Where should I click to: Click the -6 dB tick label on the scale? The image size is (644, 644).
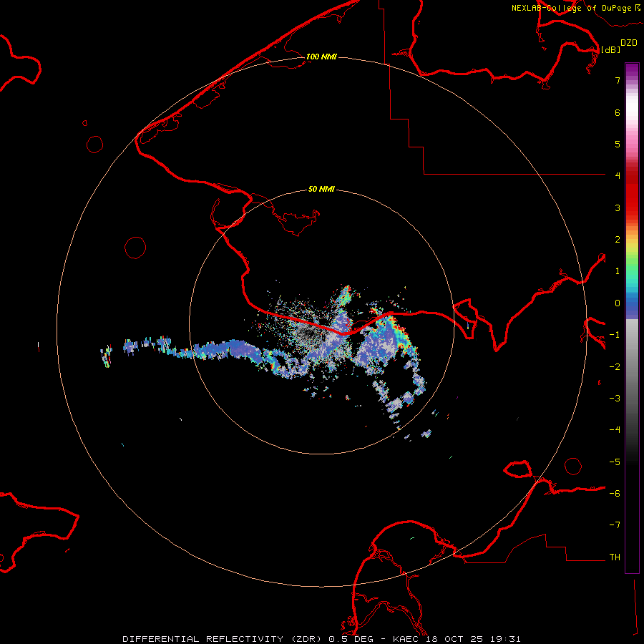tap(615, 494)
